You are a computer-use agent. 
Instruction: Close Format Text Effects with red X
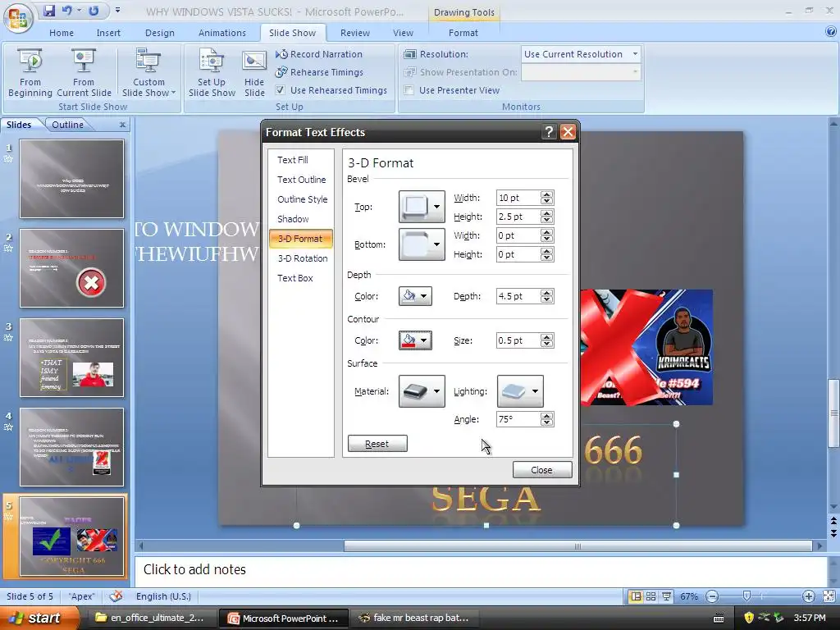[x=568, y=132]
